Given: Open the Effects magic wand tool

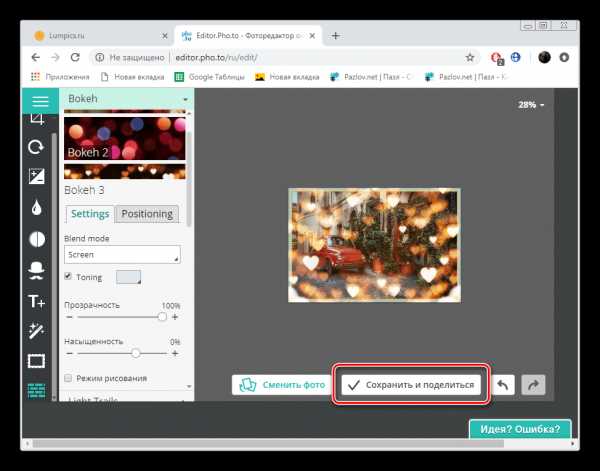Looking at the screenshot, I should point(36,331).
